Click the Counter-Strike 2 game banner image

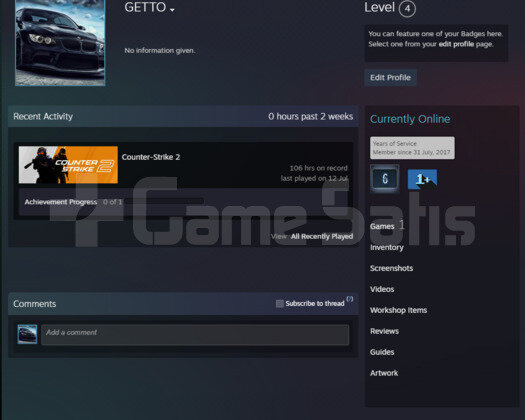(x=68, y=165)
